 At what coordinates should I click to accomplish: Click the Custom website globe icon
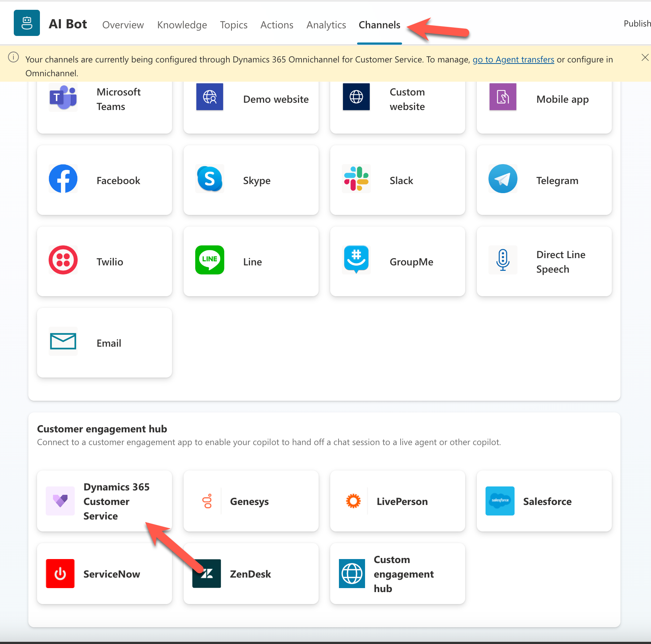coord(356,97)
